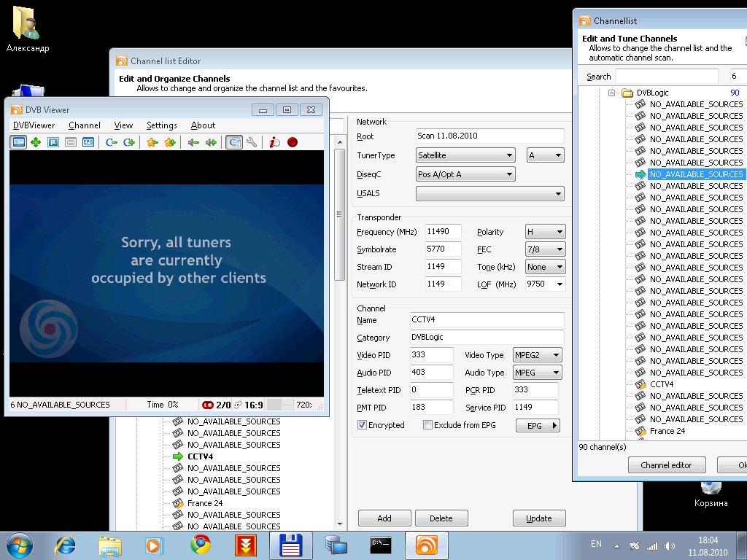Image resolution: width=747 pixels, height=560 pixels.
Task: Open the Settings menu in DVB Viewer
Action: [x=161, y=125]
